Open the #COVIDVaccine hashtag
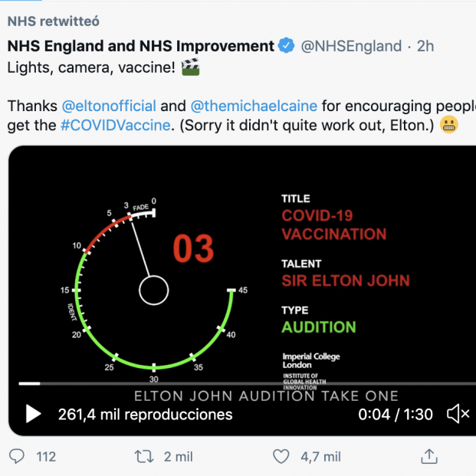Image resolution: width=476 pixels, height=476 pixels. (114, 125)
